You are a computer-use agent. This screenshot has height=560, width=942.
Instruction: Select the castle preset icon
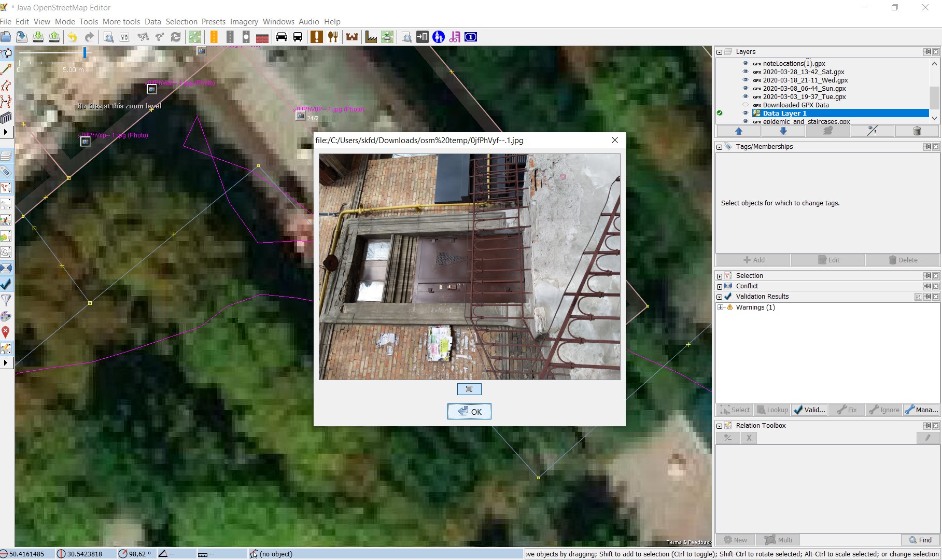pos(352,37)
